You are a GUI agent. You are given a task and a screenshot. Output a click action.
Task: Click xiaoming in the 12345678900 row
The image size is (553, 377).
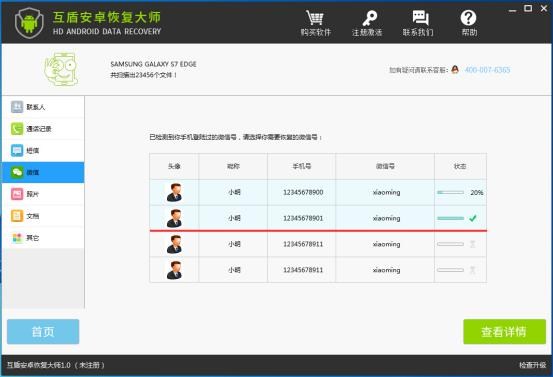387,193
